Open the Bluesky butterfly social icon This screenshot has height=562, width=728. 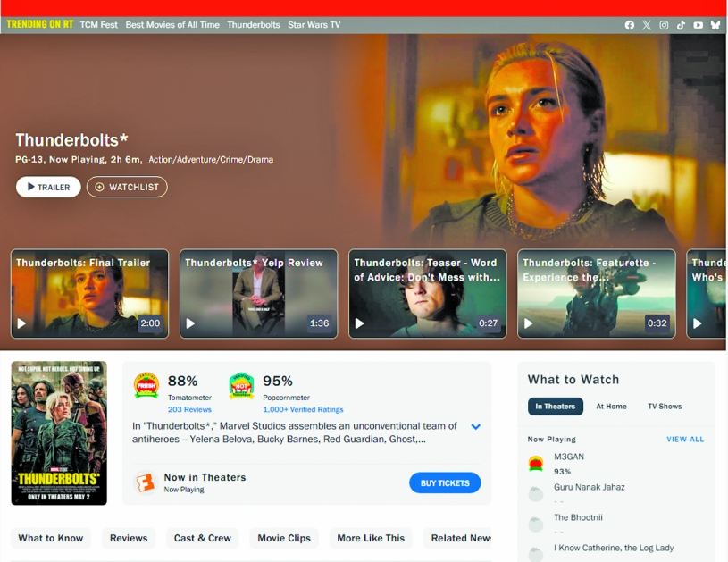715,25
